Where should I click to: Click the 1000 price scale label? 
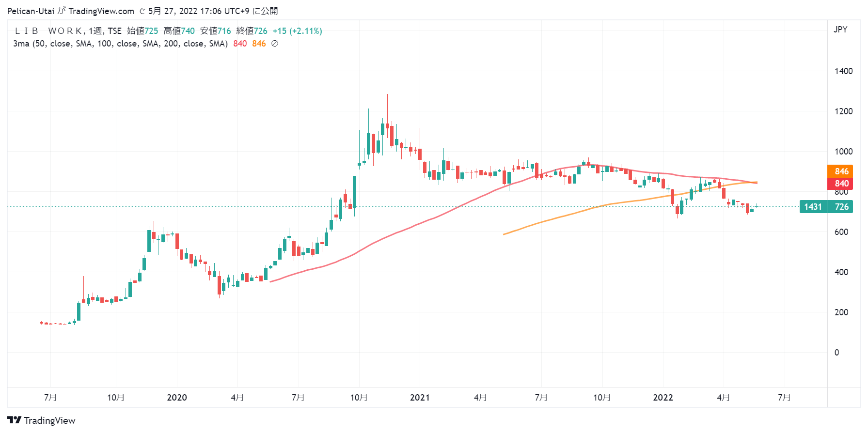click(x=843, y=152)
